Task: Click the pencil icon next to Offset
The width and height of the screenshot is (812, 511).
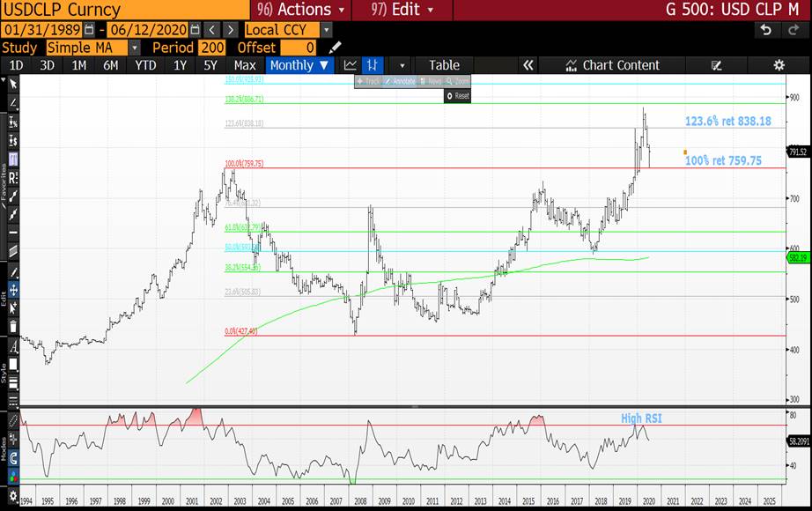Action: click(x=335, y=48)
